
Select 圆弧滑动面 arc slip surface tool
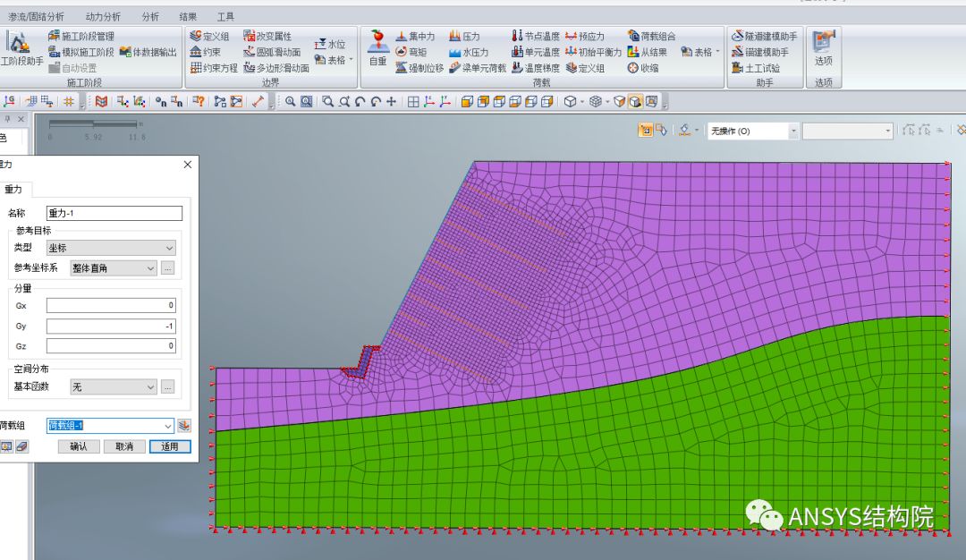coord(272,53)
